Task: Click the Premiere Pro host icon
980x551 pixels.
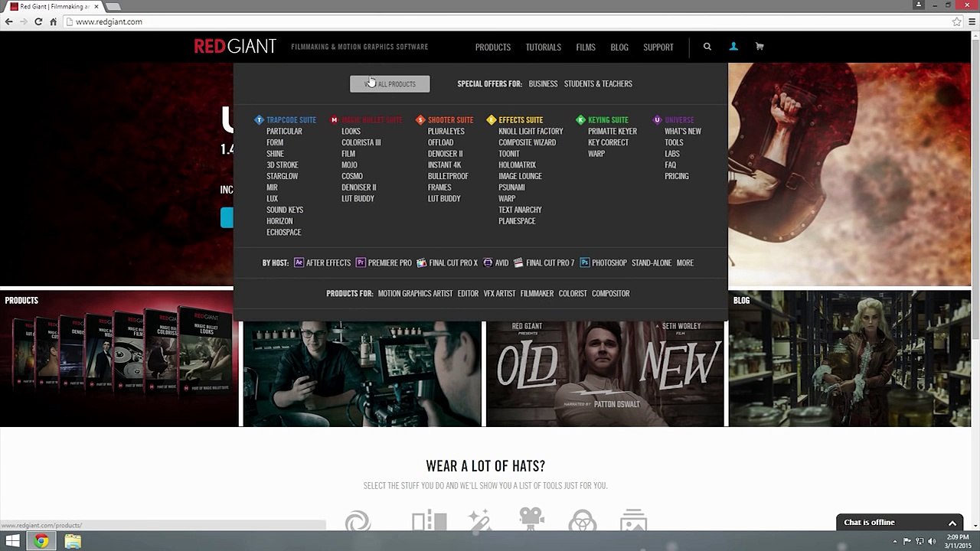Action: pyautogui.click(x=361, y=262)
